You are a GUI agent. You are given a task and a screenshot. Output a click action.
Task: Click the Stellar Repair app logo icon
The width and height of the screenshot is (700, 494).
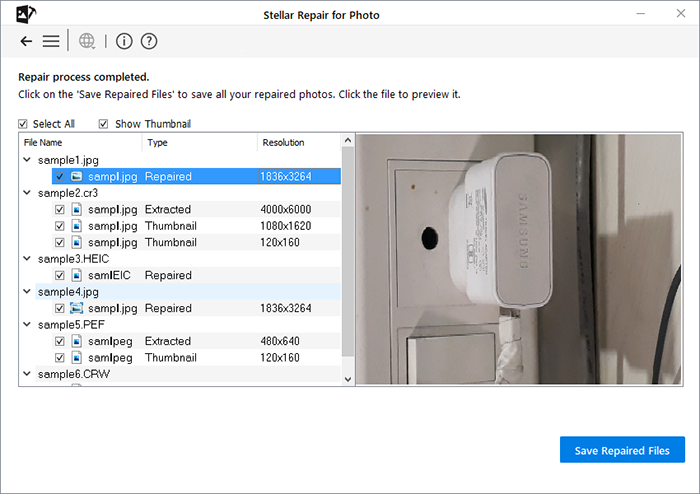click(x=26, y=14)
